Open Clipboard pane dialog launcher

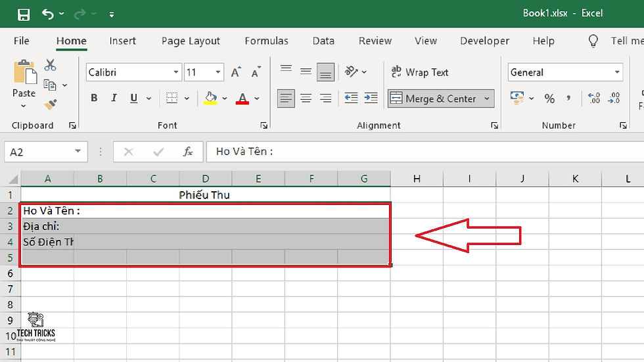pos(73,125)
